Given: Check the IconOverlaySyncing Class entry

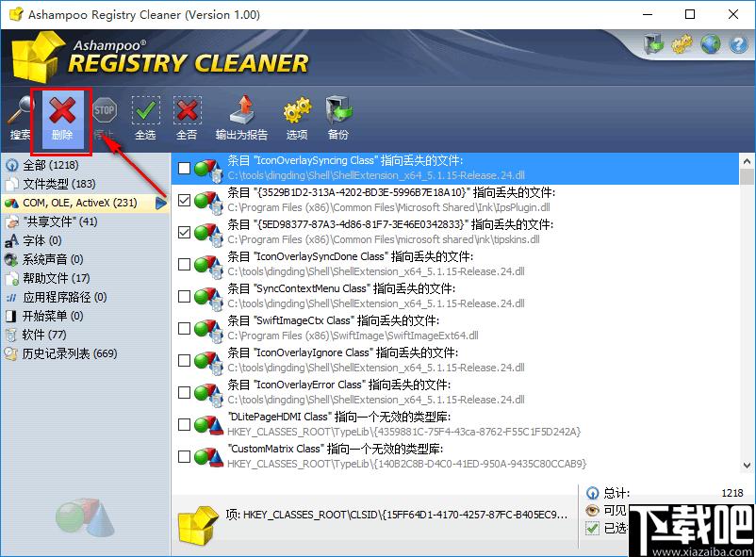Looking at the screenshot, I should (184, 168).
